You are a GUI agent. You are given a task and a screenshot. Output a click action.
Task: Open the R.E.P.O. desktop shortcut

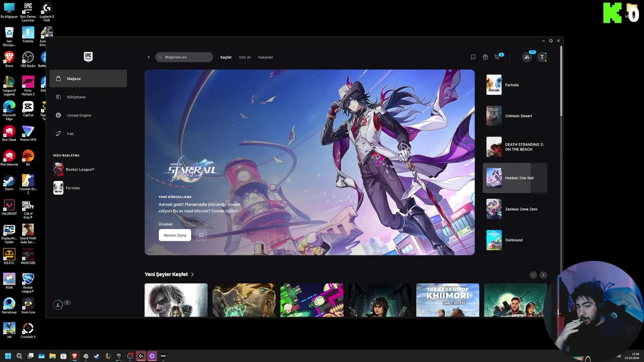9,256
